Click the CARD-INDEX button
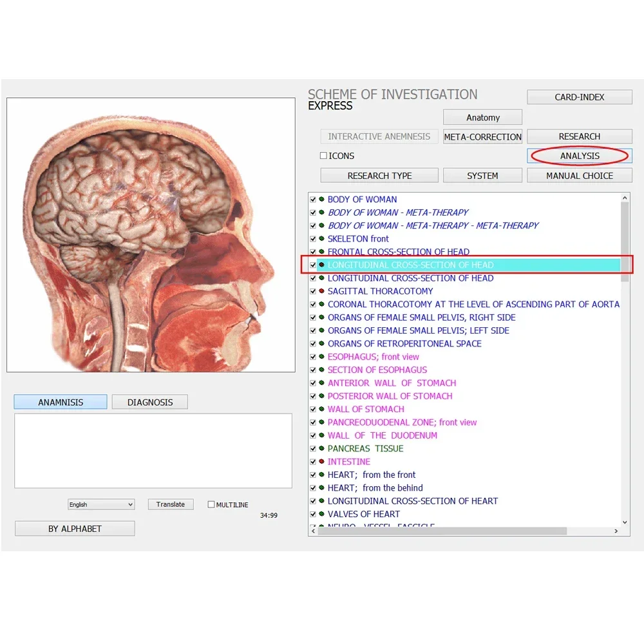Screen dimensions: 644x644 pos(580,97)
